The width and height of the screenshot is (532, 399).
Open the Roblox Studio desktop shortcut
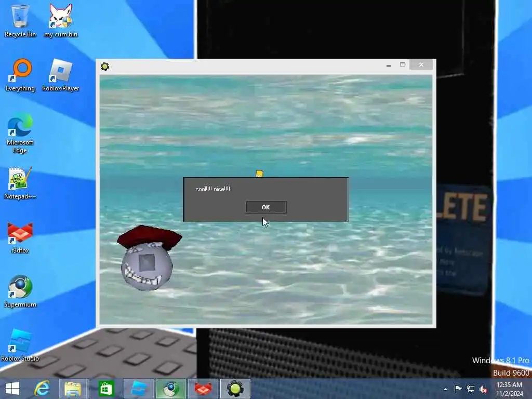click(x=20, y=345)
